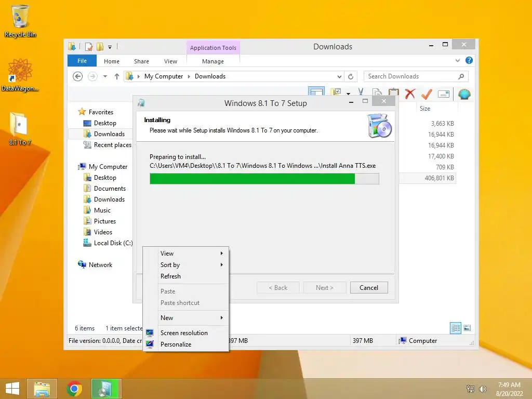Click the delete (red X) toolbar icon
Viewport: 532px width, 399px height.
pyautogui.click(x=410, y=94)
